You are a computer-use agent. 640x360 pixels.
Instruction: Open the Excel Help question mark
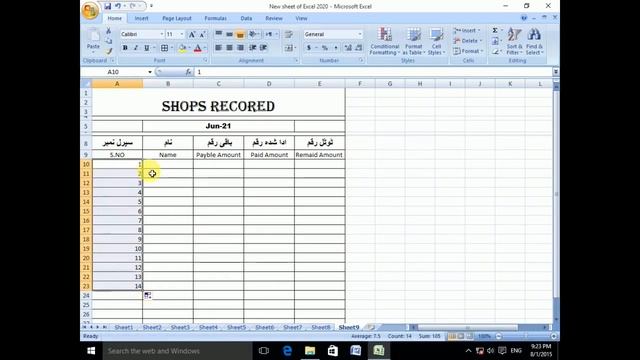524,18
